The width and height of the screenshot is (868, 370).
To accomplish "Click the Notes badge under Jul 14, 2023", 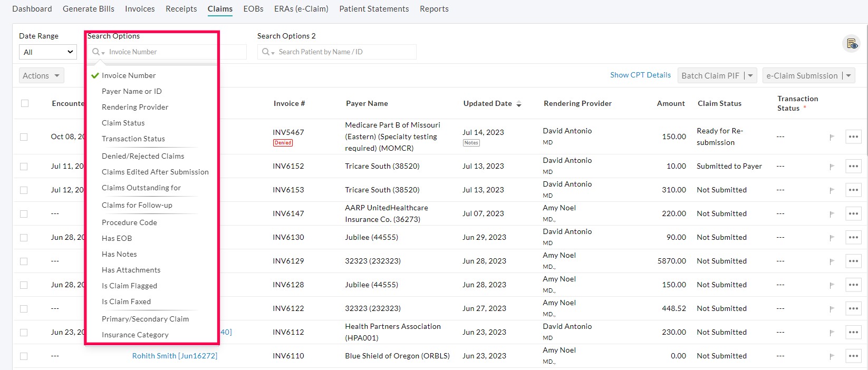I will point(471,143).
